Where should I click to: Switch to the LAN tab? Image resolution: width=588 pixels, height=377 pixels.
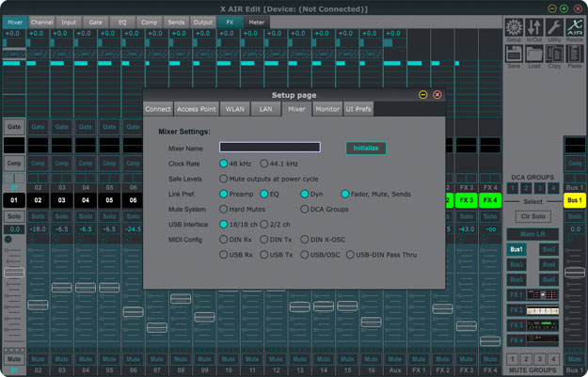tap(266, 109)
